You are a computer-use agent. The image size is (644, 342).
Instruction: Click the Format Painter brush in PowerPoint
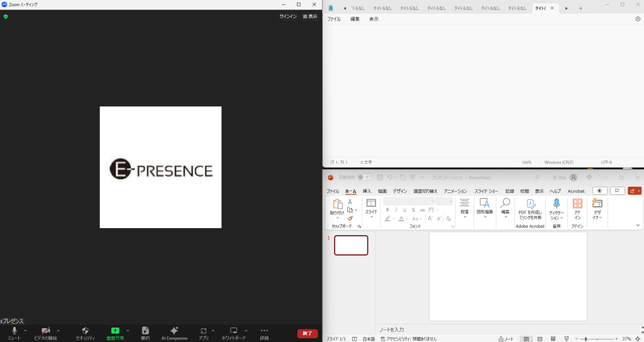point(350,218)
